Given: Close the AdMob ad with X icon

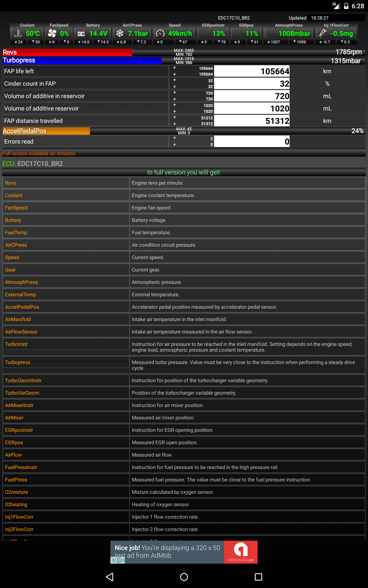Looking at the screenshot, I should (x=114, y=560).
